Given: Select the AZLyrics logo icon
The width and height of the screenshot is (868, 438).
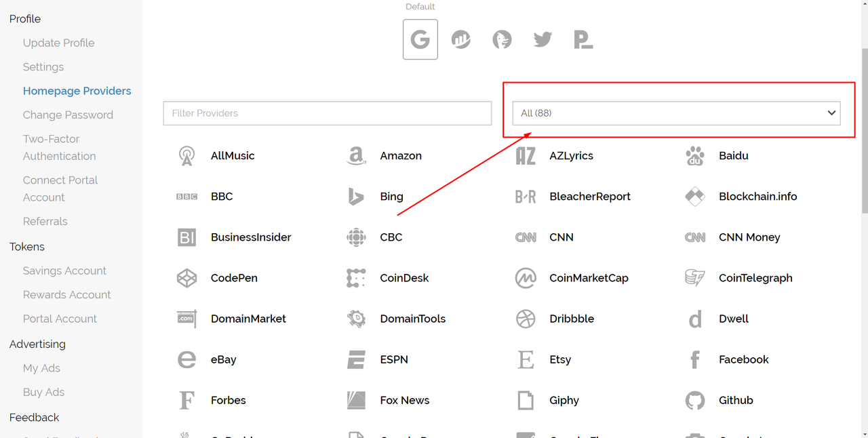Looking at the screenshot, I should click(x=526, y=156).
